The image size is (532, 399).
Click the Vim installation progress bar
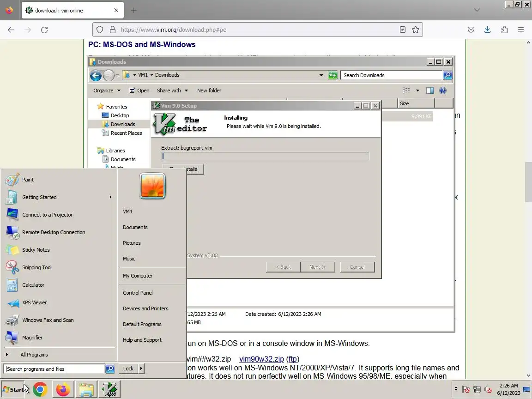pyautogui.click(x=266, y=156)
